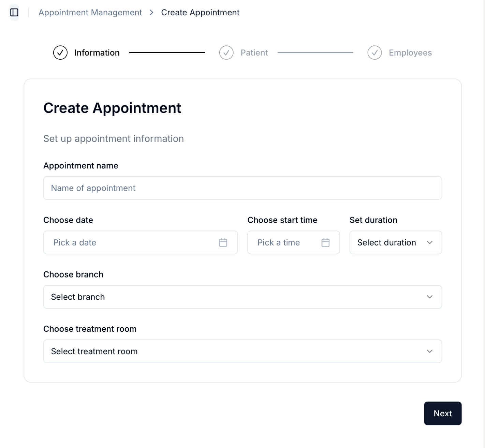Click the Information step checkmark circle
Screen dimensions: 485x448
pyautogui.click(x=60, y=53)
